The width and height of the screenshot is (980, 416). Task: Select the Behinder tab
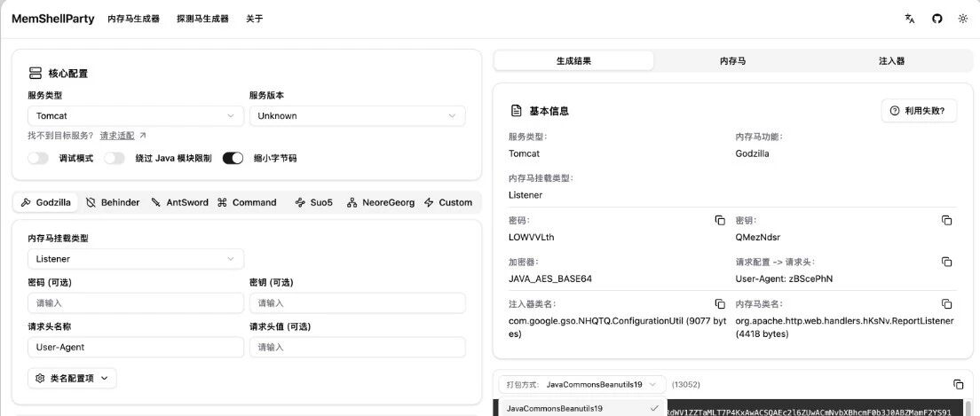(113, 202)
